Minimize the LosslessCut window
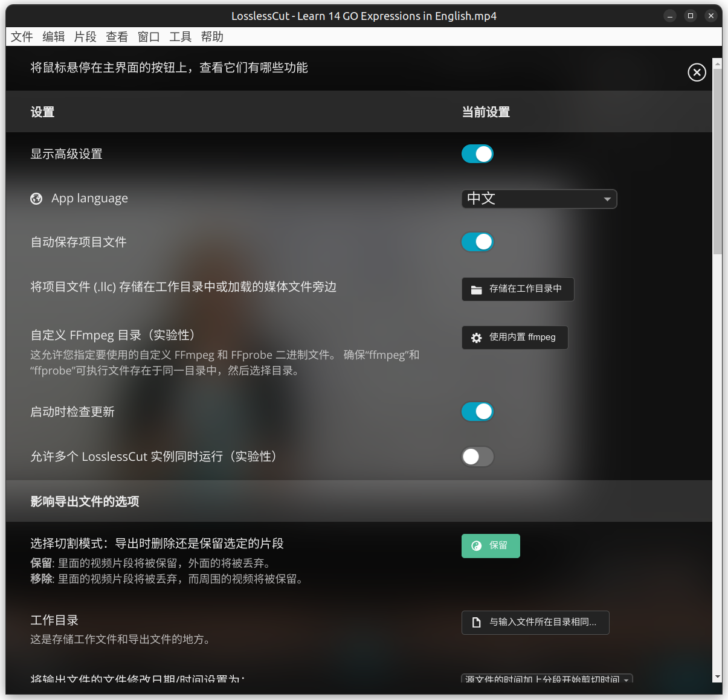 [670, 16]
